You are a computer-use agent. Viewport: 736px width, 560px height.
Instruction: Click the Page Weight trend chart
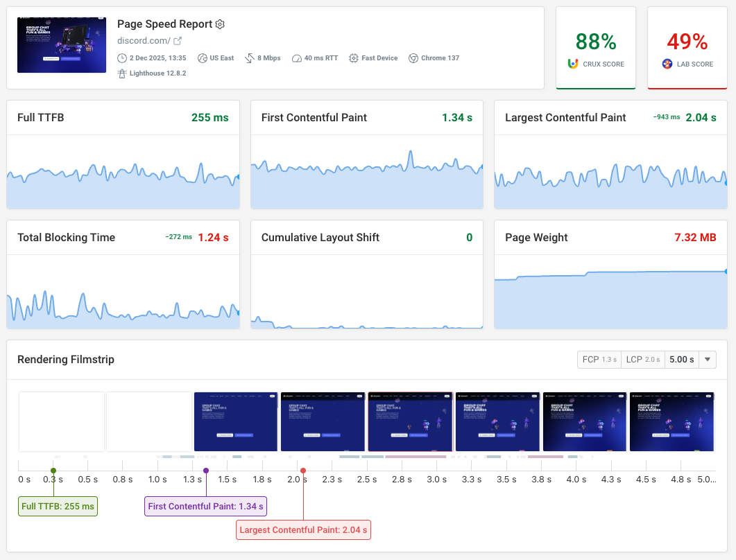pyautogui.click(x=610, y=291)
